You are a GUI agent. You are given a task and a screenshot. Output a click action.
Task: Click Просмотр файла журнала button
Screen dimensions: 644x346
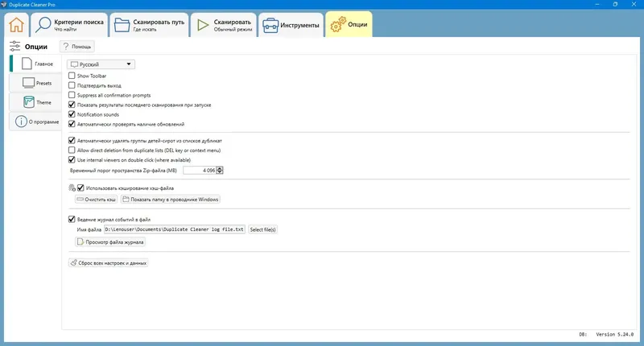point(110,241)
